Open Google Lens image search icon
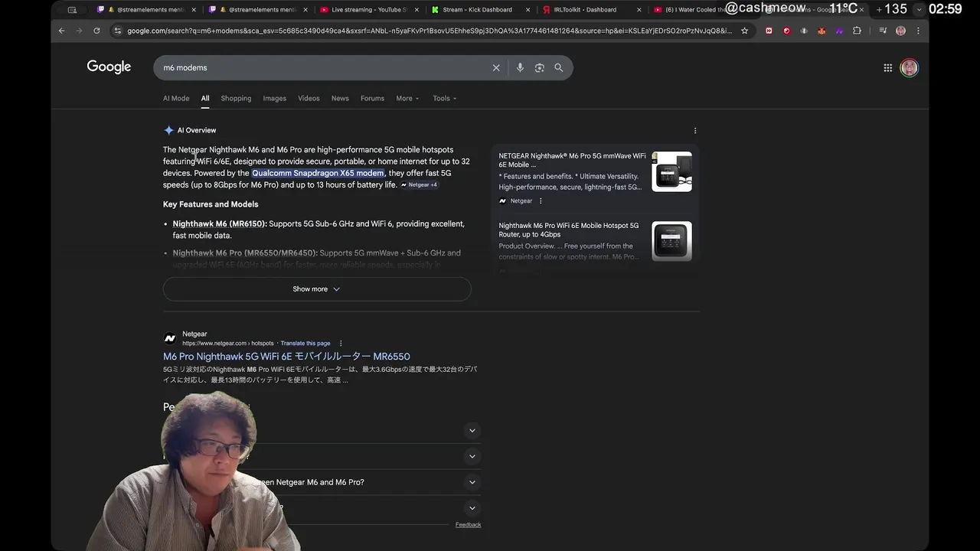This screenshot has width=980, height=551. pyautogui.click(x=539, y=67)
